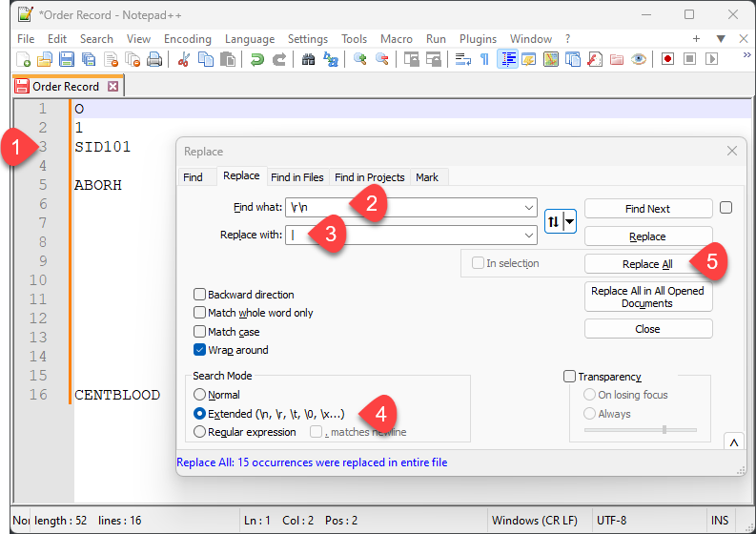Click the Copy toolbar icon
Viewport: 756px width, 534px height.
tap(206, 59)
